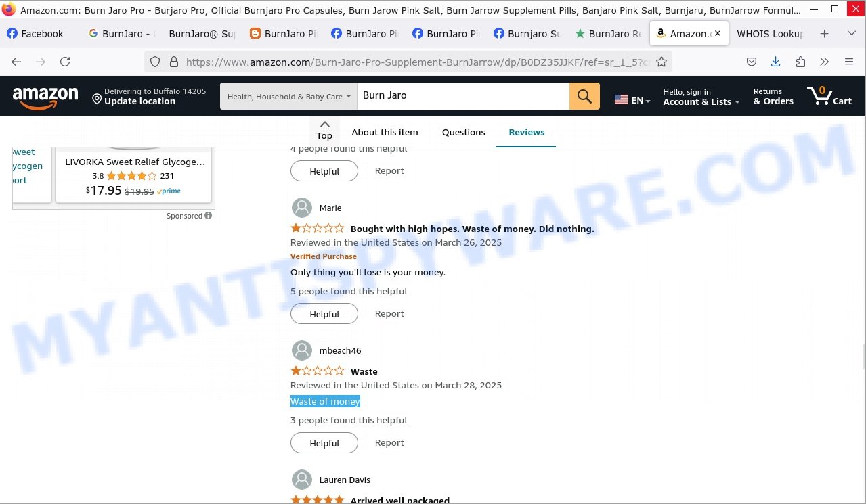Open the Firefox downloads arrow icon
Image resolution: width=866 pixels, height=504 pixels.
[776, 62]
